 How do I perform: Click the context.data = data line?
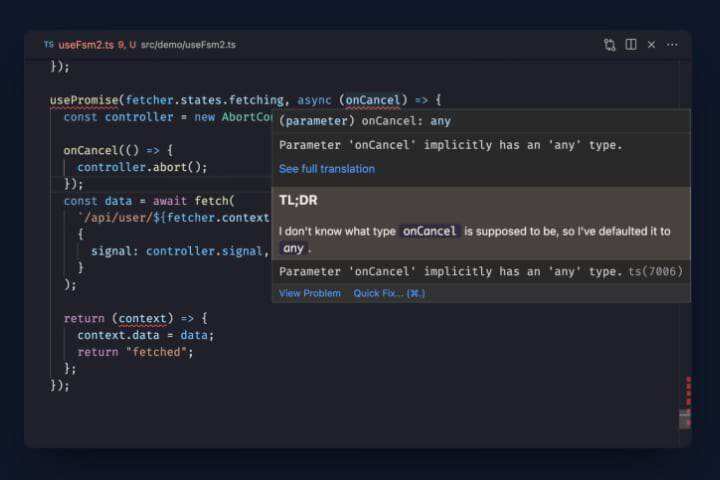[145, 335]
